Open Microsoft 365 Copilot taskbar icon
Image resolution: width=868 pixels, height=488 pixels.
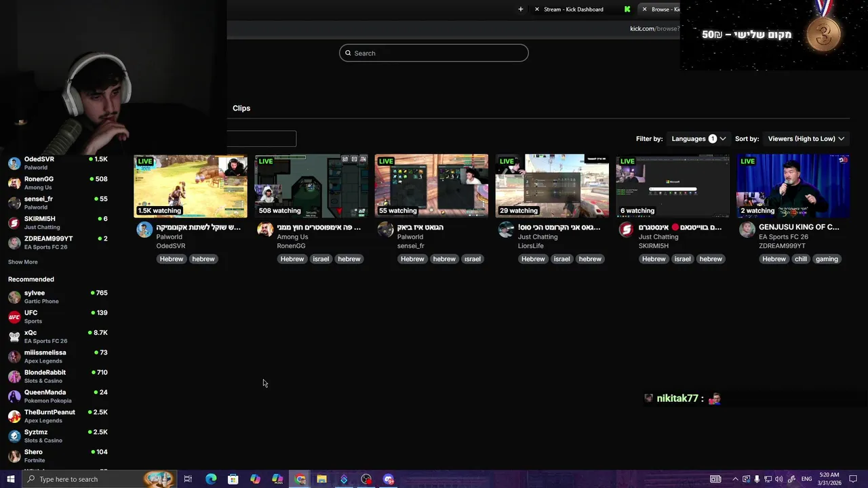(277, 479)
